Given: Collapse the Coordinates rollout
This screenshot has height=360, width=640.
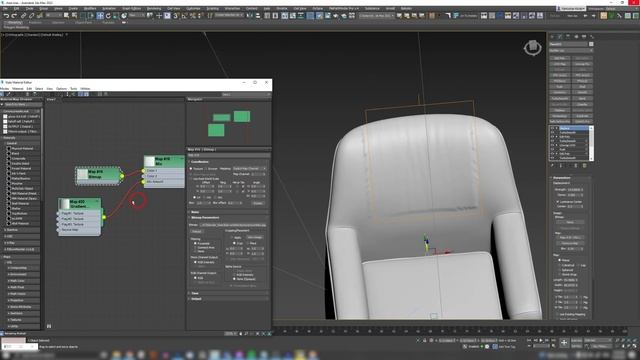Looking at the screenshot, I should [x=228, y=162].
